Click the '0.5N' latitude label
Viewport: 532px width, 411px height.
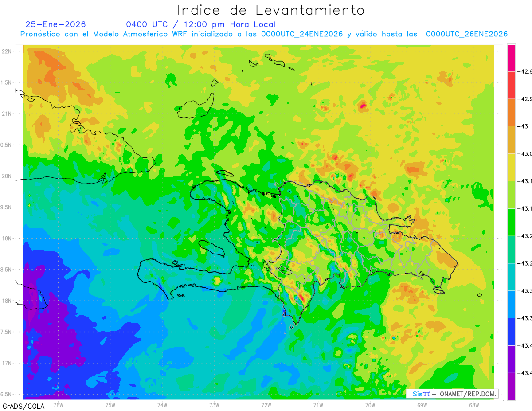click(x=7, y=145)
